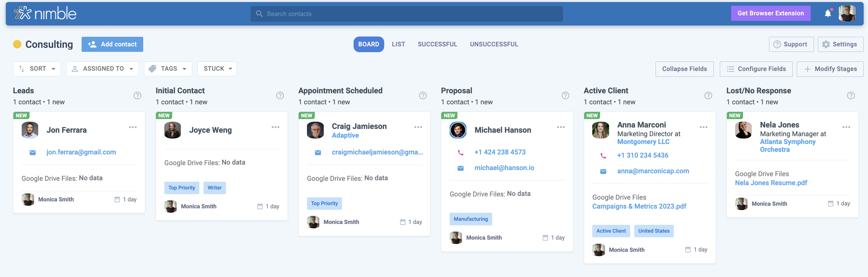Expand the STUCK filter dropdown
The image size is (868, 277).
tap(217, 69)
